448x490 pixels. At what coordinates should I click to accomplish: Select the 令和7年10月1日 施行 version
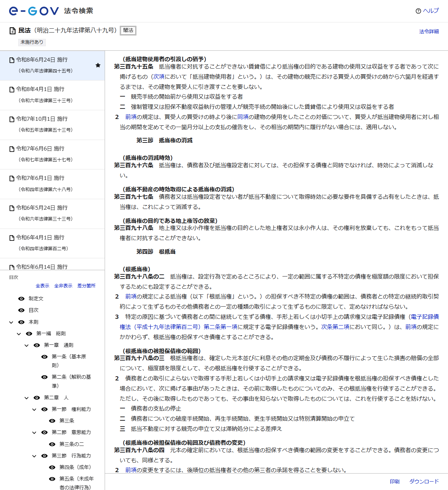[52, 125]
